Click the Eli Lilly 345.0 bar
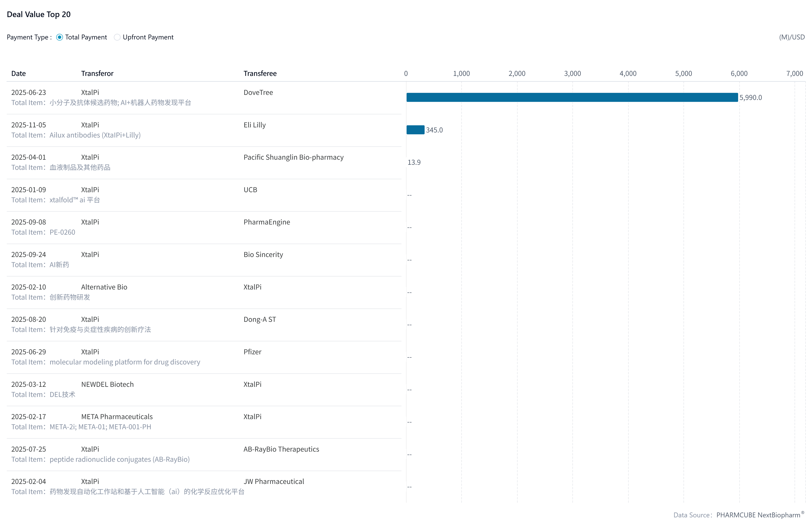 pos(415,130)
